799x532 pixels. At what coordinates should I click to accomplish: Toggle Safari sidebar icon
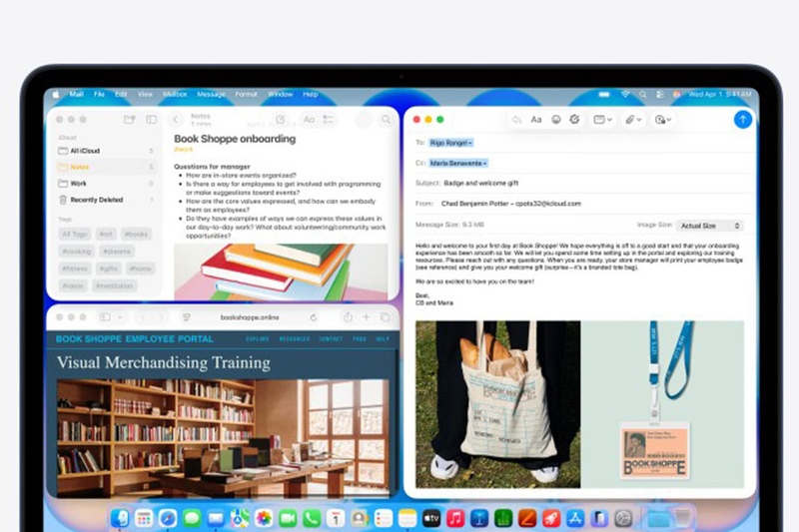tap(105, 317)
